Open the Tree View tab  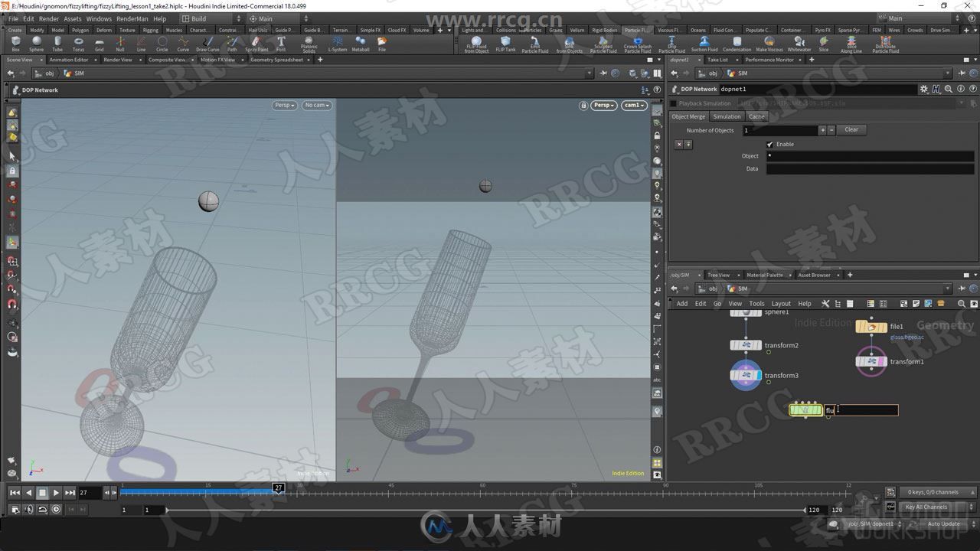point(719,275)
